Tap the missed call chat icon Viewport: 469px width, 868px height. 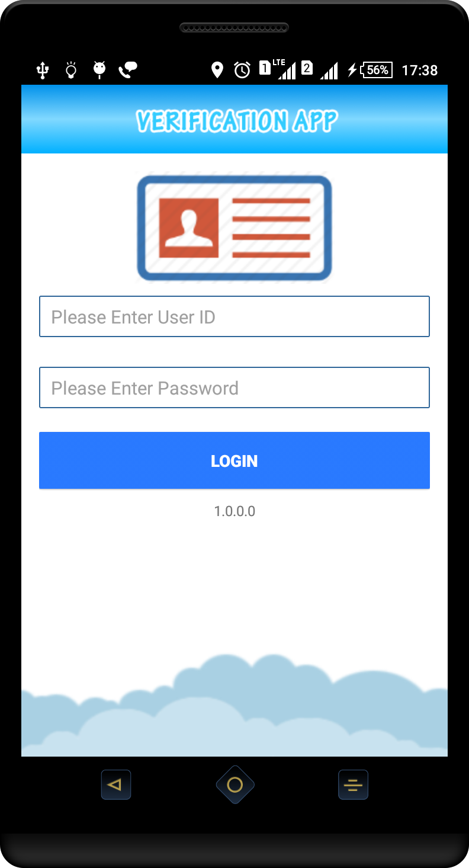click(128, 70)
